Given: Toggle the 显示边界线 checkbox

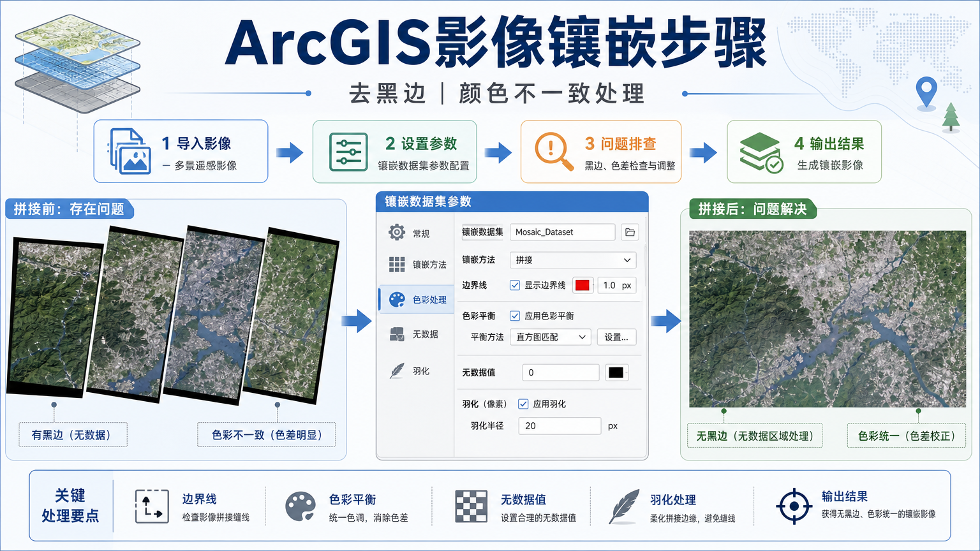Looking at the screenshot, I should click(x=515, y=285).
